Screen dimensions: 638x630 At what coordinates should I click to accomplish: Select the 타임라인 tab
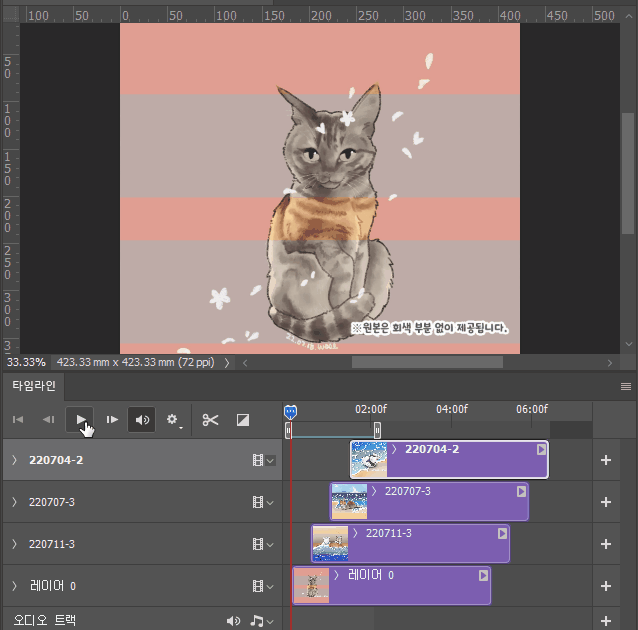(34, 386)
